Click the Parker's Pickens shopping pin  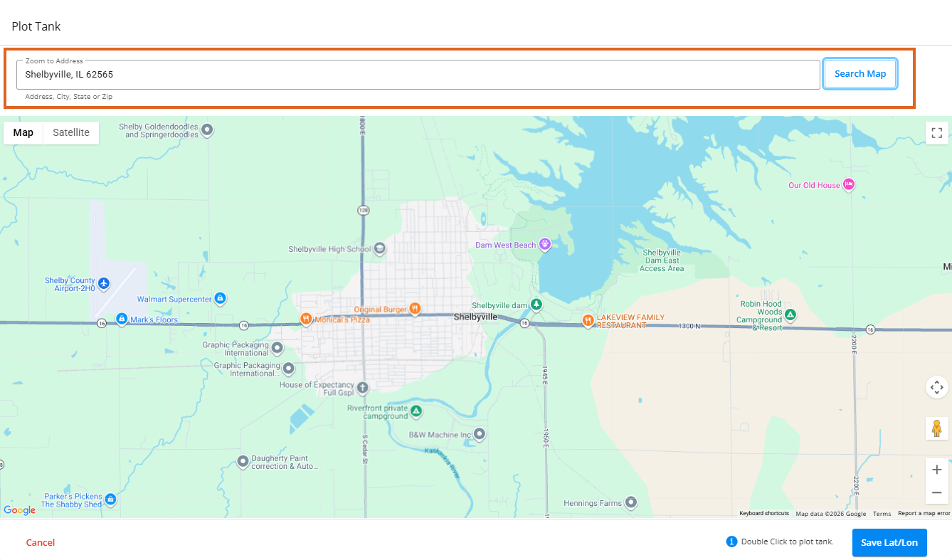click(x=110, y=500)
